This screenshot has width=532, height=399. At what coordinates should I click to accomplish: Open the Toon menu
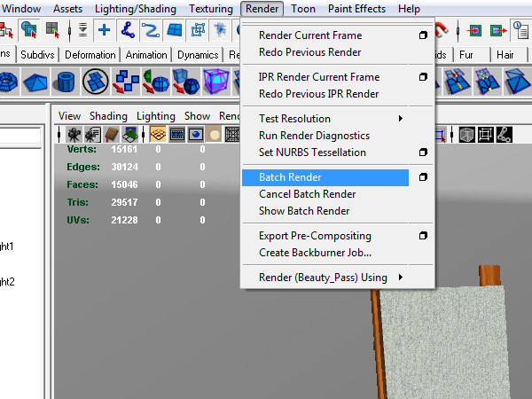click(303, 9)
